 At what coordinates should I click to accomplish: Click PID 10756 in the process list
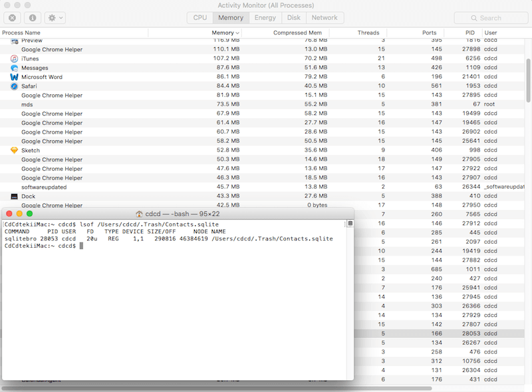point(471,361)
